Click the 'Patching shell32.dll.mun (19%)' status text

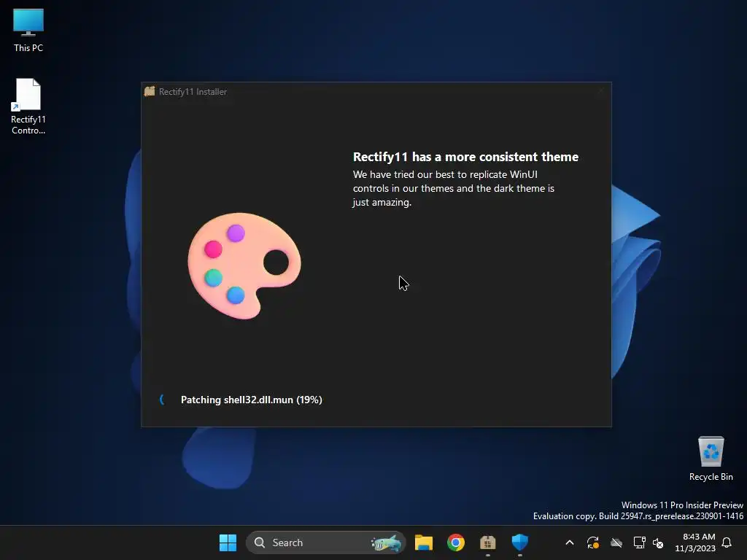pyautogui.click(x=251, y=400)
